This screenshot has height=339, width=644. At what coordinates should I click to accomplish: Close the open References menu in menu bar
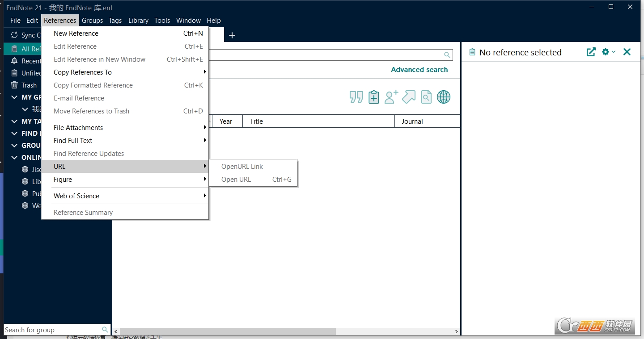coord(60,21)
